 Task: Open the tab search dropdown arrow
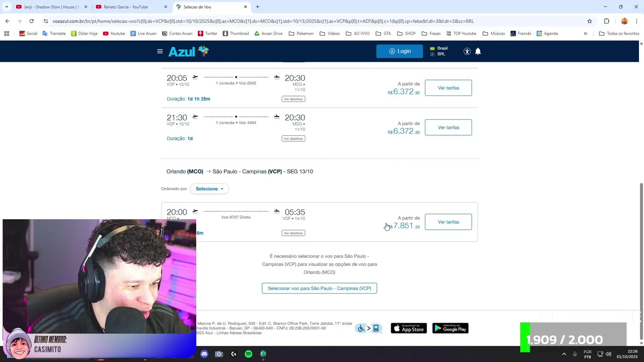[x=7, y=7]
